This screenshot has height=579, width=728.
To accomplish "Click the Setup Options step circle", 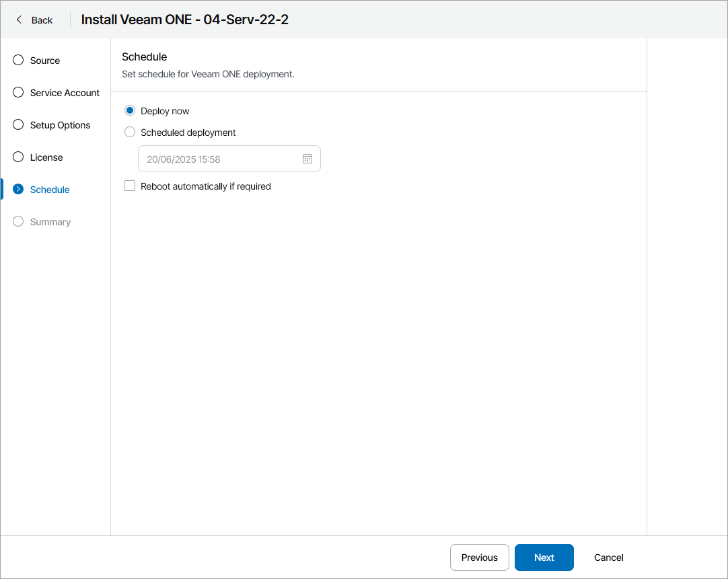I will tap(18, 125).
